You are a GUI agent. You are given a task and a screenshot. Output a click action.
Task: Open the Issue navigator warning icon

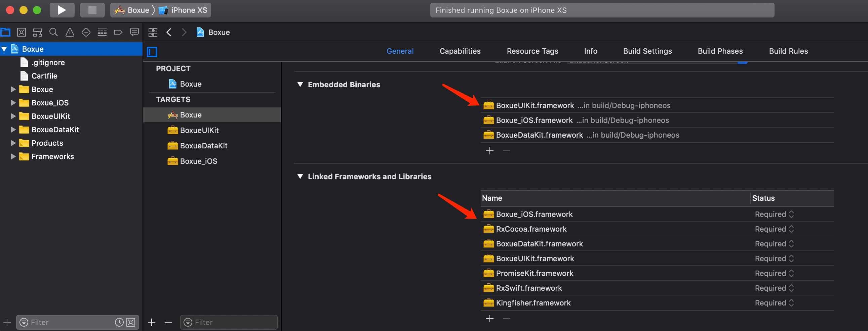(x=70, y=32)
